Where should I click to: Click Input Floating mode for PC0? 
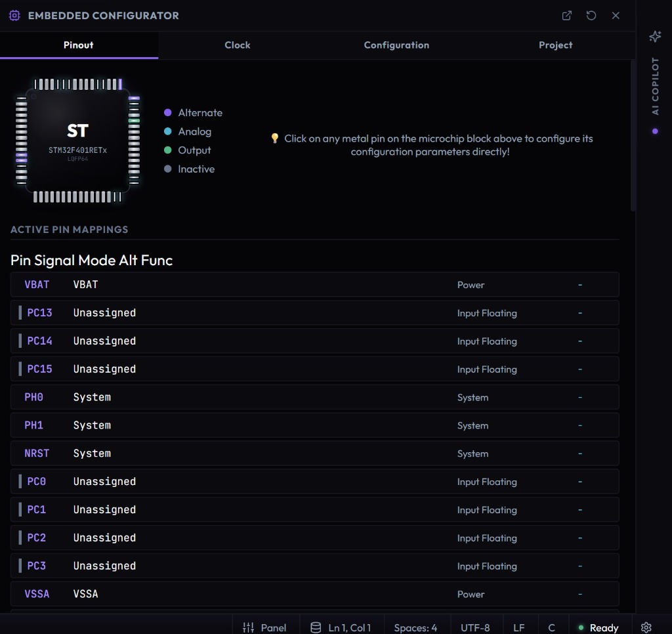[x=487, y=482]
